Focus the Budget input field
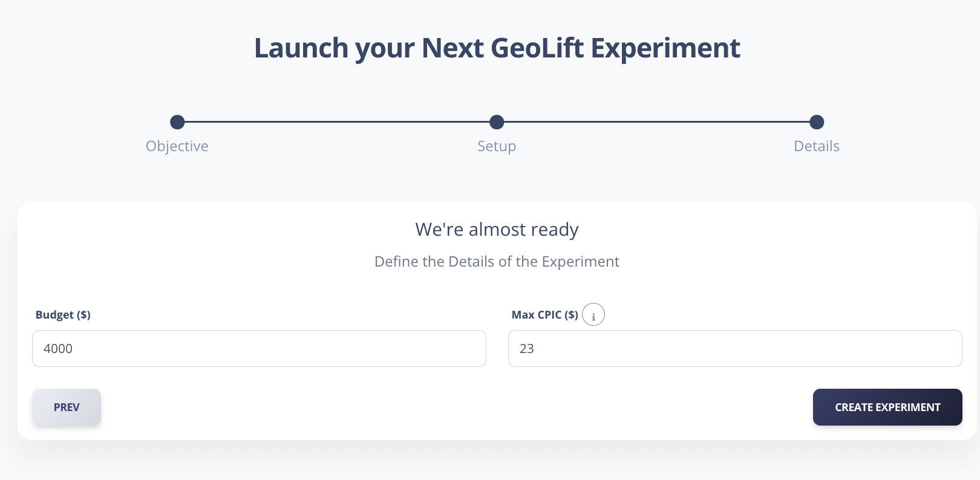980x480 pixels. 259,349
